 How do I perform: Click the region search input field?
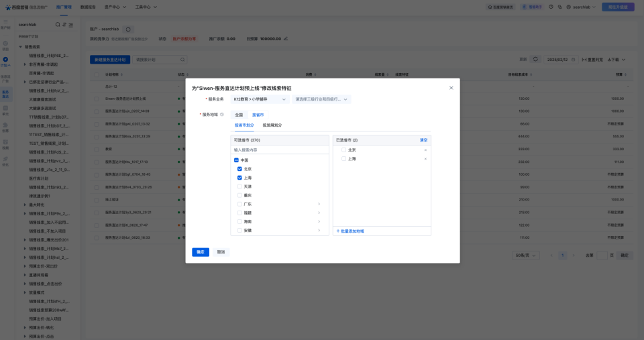point(280,150)
